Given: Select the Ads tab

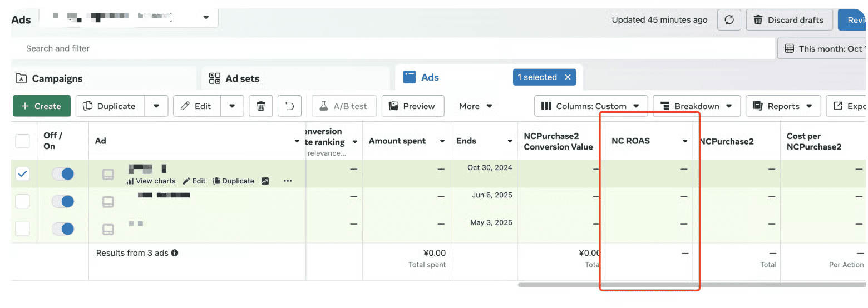Looking at the screenshot, I should pos(430,77).
